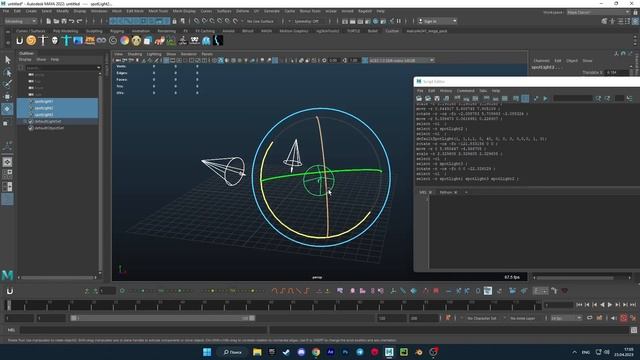This screenshot has width=640, height=360.
Task: Choose the Paint selection brush tool
Action: [7, 84]
